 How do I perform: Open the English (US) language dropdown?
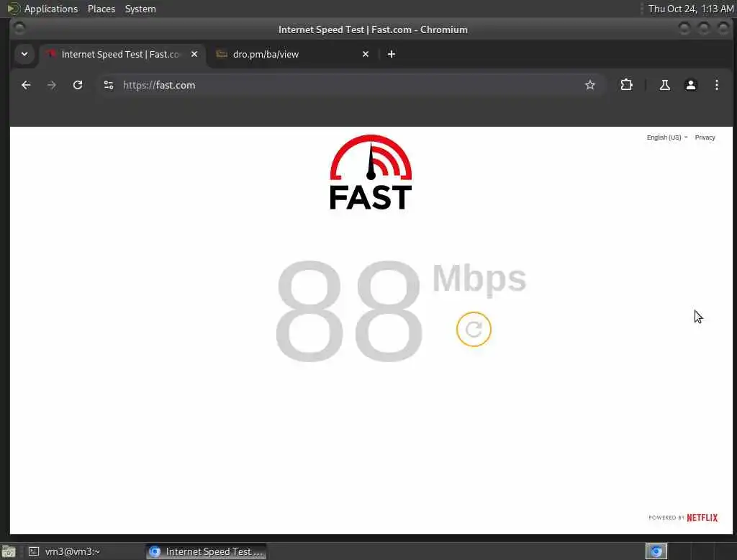point(667,137)
